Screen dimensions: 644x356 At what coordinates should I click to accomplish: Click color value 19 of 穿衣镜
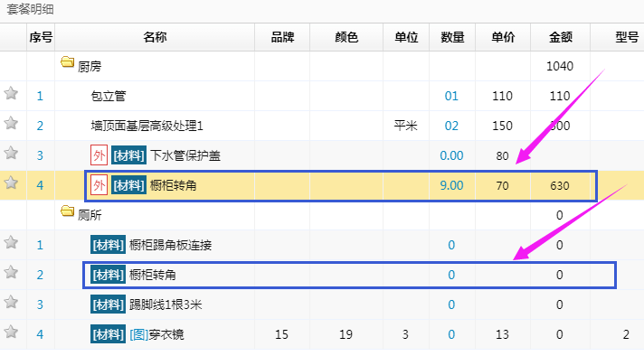(346, 334)
